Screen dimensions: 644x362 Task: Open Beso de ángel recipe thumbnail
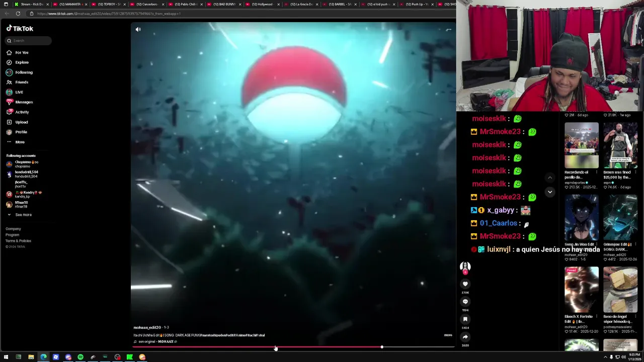pyautogui.click(x=620, y=290)
